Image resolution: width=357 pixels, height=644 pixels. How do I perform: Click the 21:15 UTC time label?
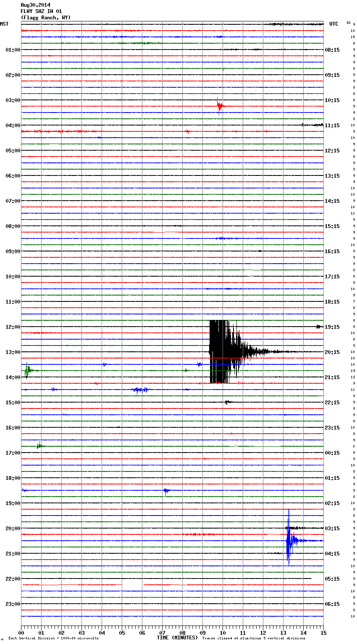(332, 377)
